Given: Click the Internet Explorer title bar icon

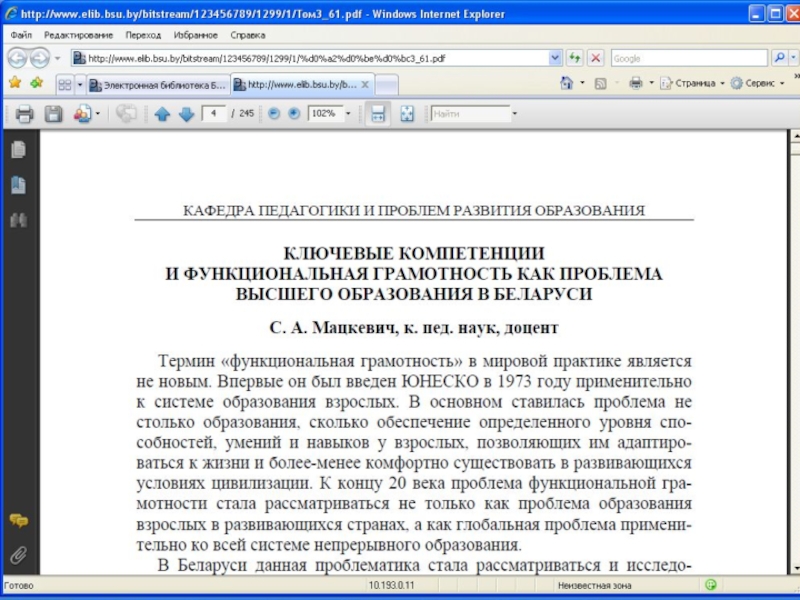Looking at the screenshot, I should click(x=11, y=13).
